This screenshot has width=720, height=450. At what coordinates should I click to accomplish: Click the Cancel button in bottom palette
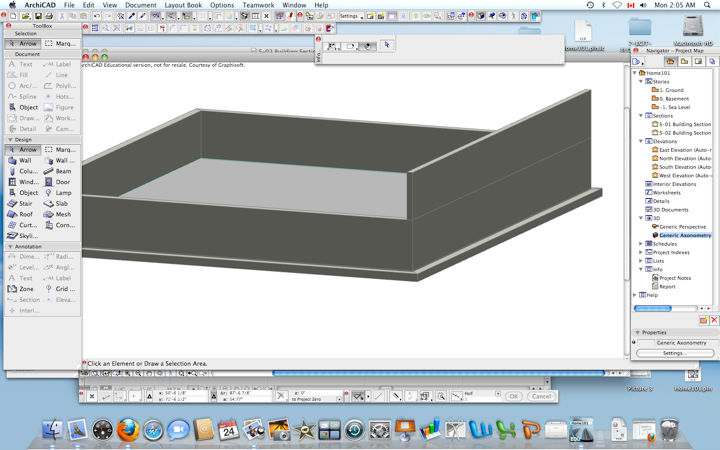(541, 396)
